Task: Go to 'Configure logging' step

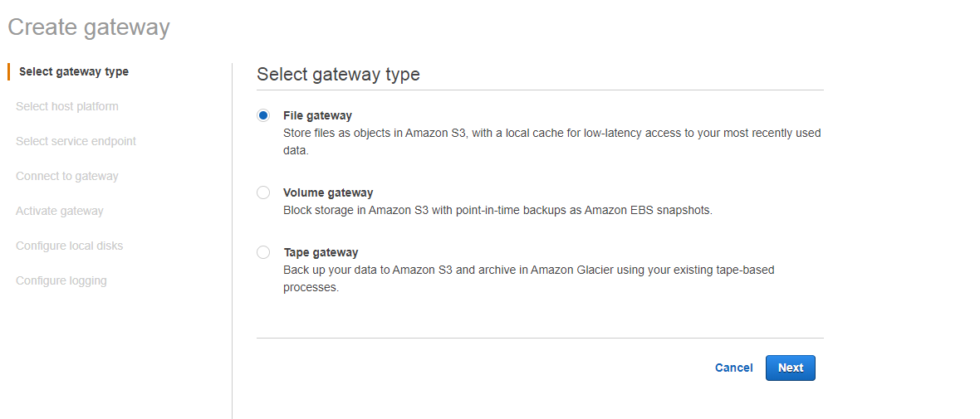Action: (61, 280)
